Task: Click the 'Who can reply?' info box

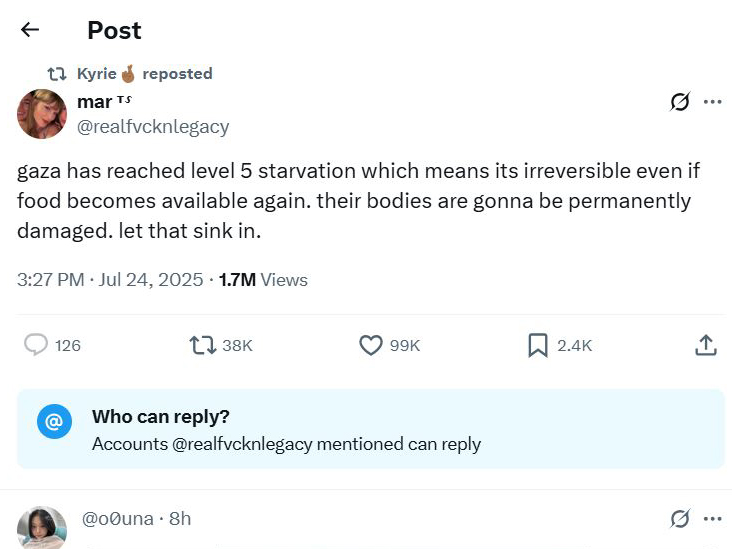Action: [x=371, y=429]
